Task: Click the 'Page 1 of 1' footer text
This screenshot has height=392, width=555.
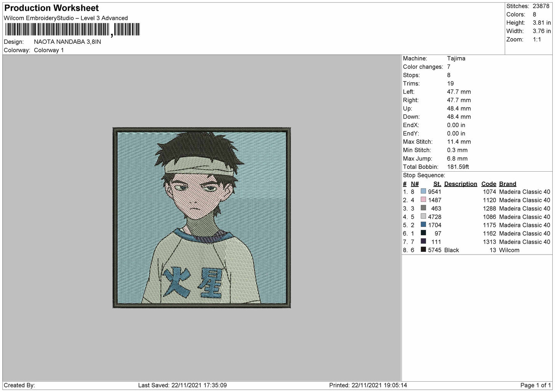Action: point(535,385)
